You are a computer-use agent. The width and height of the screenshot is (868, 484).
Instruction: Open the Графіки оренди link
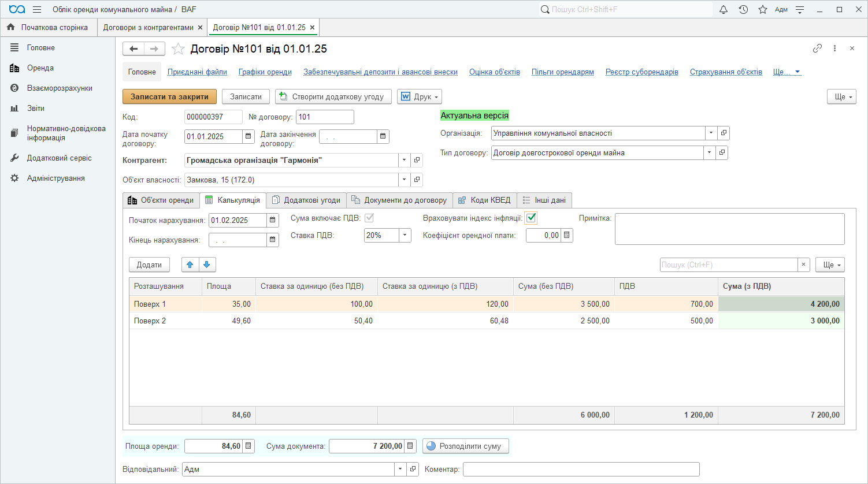[x=265, y=72]
